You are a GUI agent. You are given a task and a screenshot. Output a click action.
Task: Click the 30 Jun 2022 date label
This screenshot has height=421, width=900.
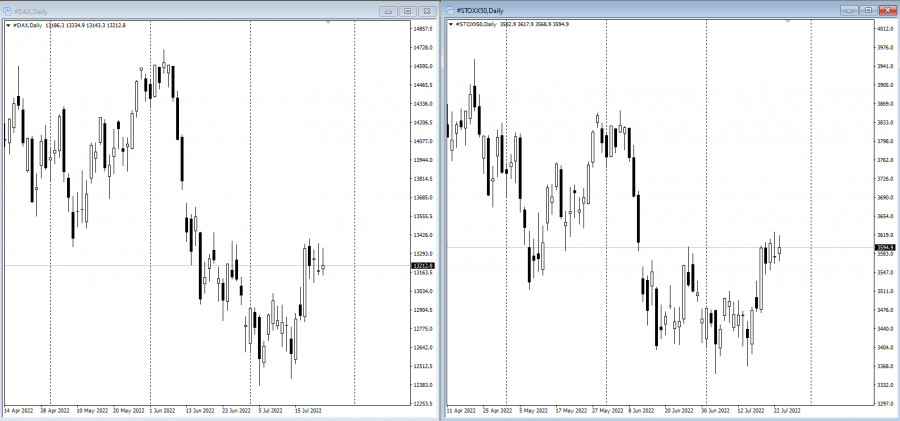(x=716, y=411)
